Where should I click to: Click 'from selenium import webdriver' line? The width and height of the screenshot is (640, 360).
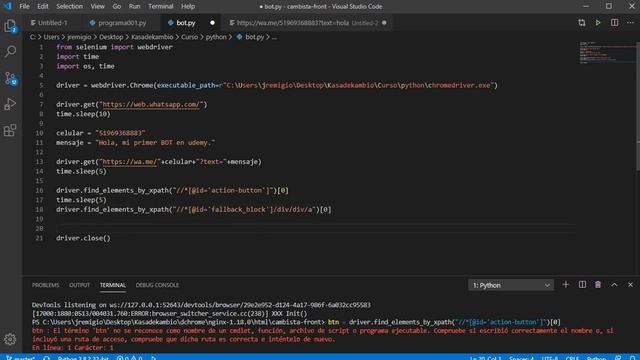(114, 47)
